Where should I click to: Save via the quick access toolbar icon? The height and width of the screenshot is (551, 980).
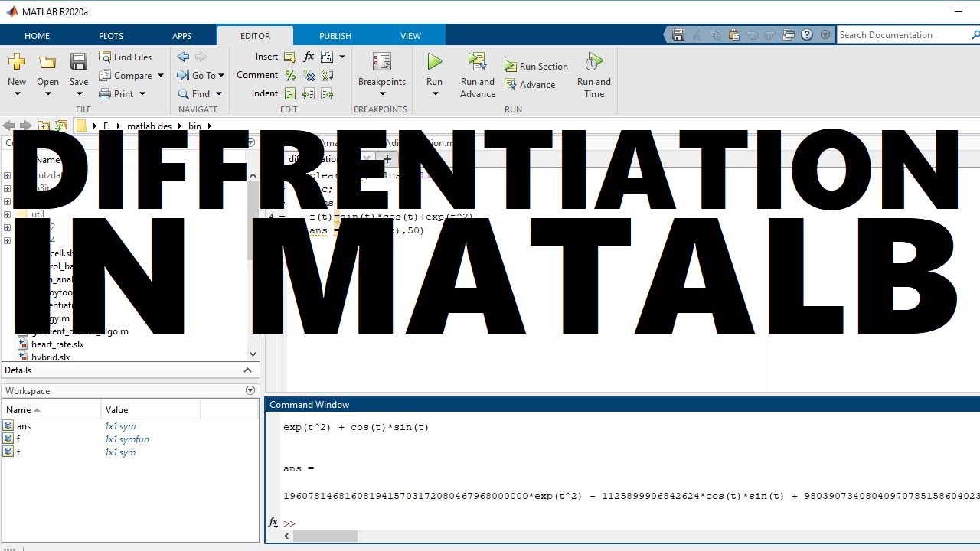point(678,34)
